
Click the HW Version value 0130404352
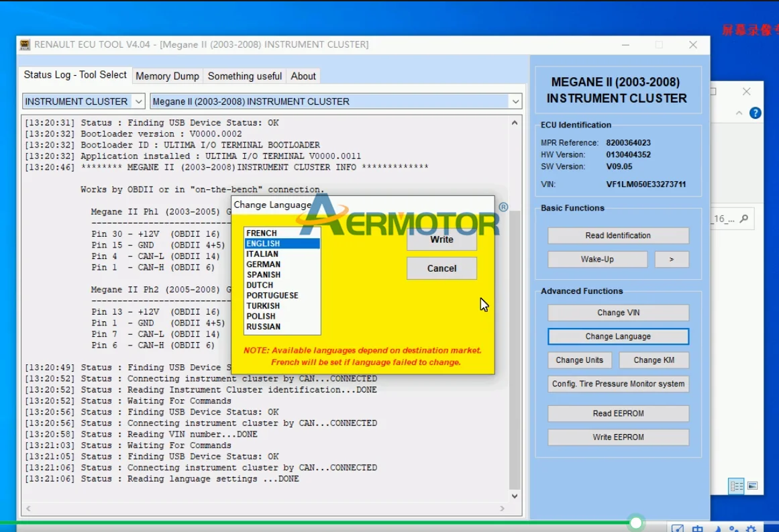tap(629, 154)
